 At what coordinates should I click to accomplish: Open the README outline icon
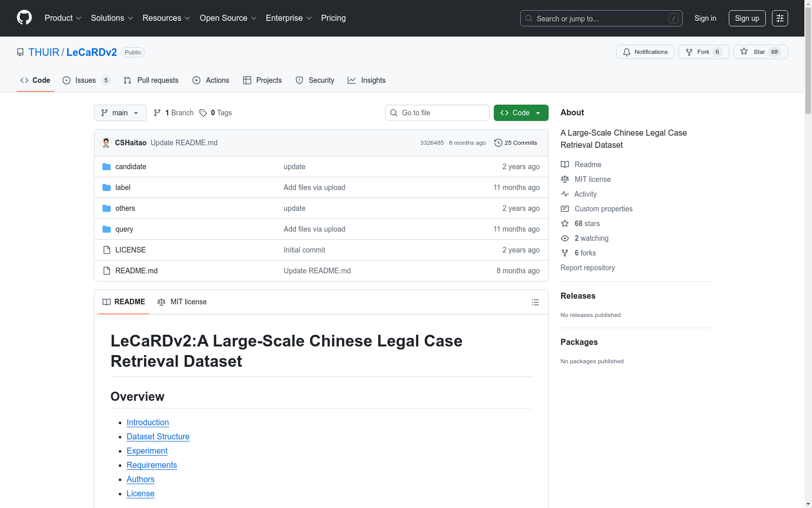click(x=535, y=302)
